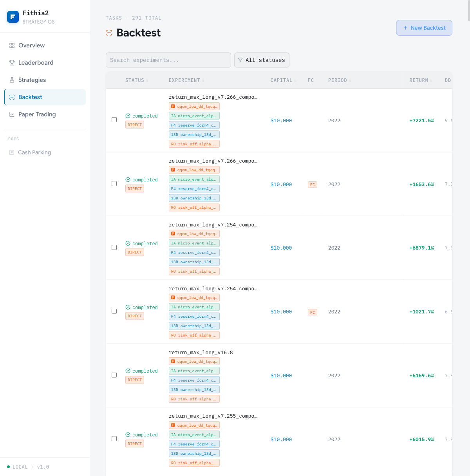
Task: Click completed check icon in +7221.5% row
Action: 128,116
